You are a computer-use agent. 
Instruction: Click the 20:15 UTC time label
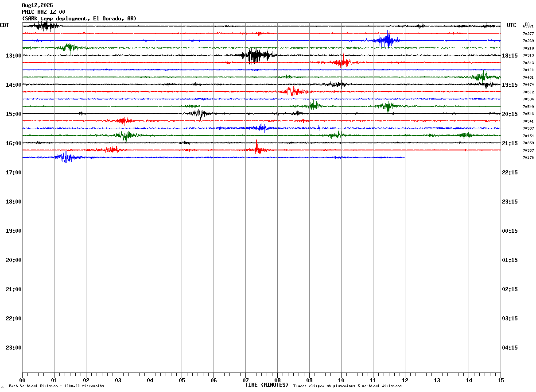pos(510,114)
